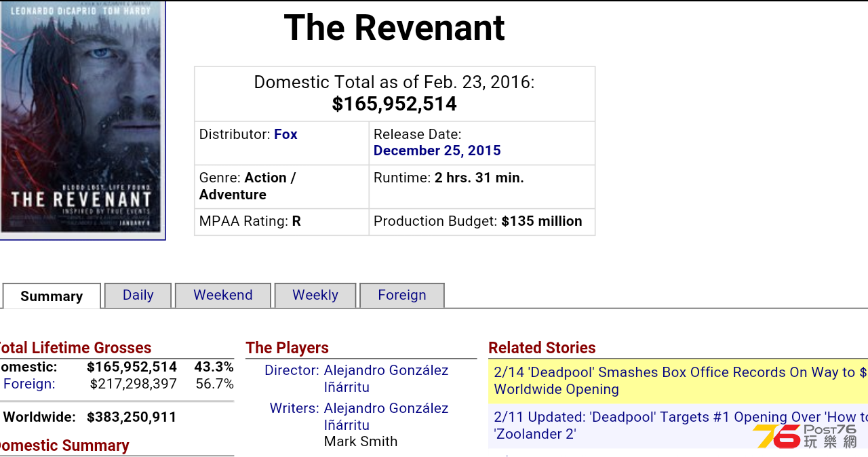Open the Director label link
Image resolution: width=868 pixels, height=457 pixels.
(292, 370)
